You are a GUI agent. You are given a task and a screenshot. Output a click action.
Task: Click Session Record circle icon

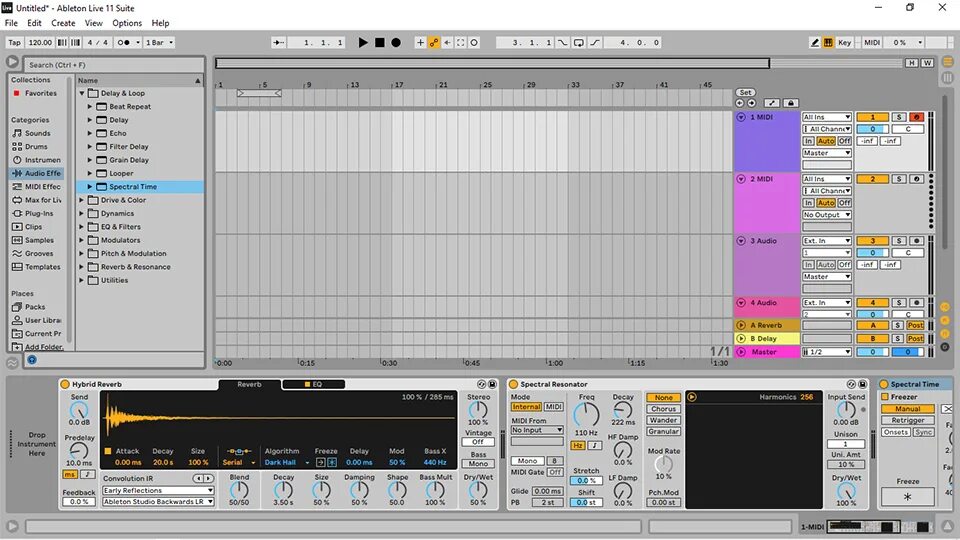(474, 42)
